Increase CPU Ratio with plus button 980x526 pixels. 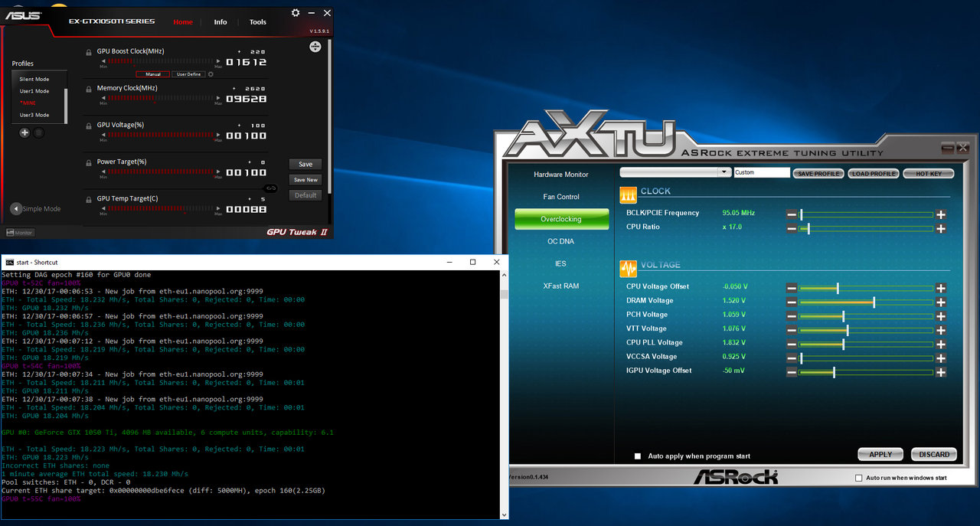(941, 228)
